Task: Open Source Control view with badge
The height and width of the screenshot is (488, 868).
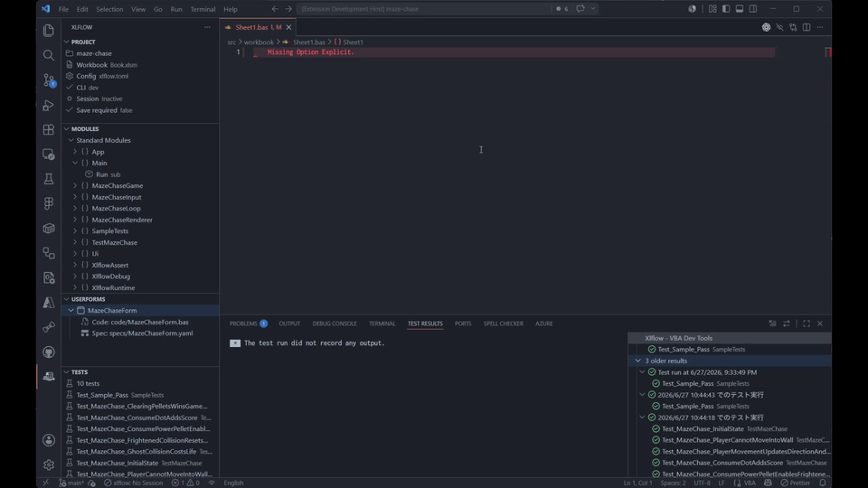Action: pyautogui.click(x=49, y=80)
